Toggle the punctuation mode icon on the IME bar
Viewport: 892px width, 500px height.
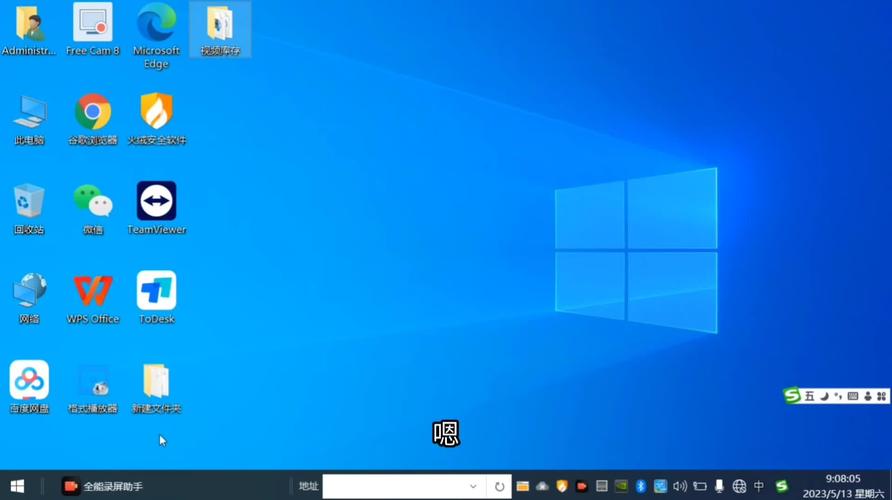click(x=838, y=396)
